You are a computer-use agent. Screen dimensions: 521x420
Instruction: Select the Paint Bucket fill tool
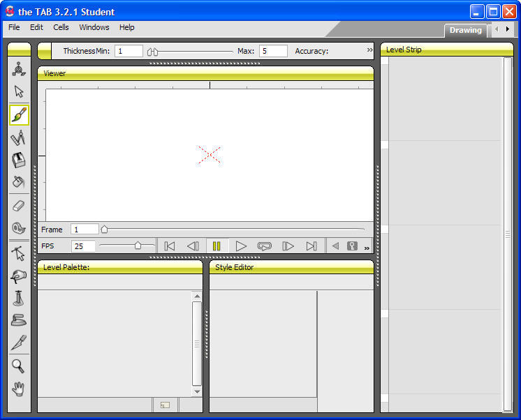tap(19, 182)
